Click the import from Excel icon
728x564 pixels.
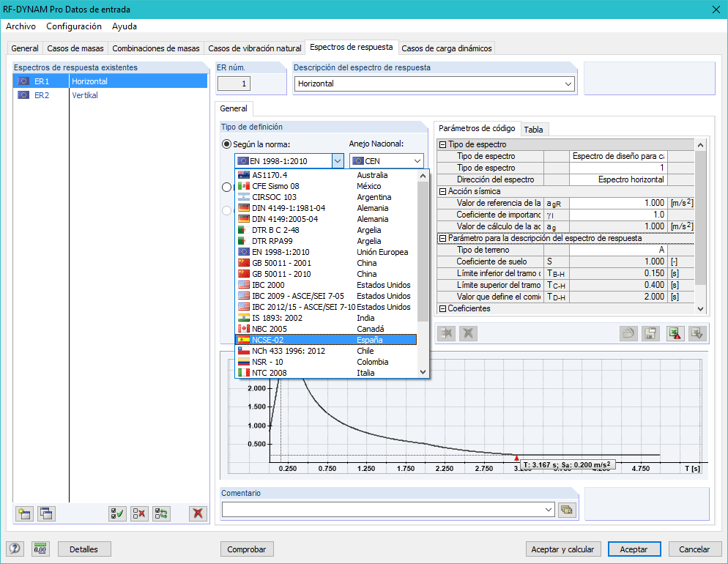click(x=697, y=333)
